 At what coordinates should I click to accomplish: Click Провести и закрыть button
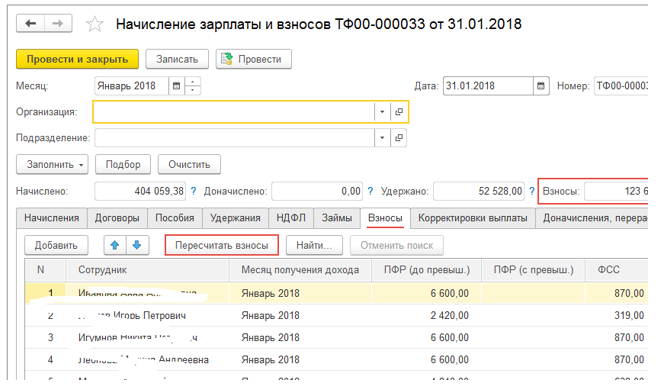77,59
